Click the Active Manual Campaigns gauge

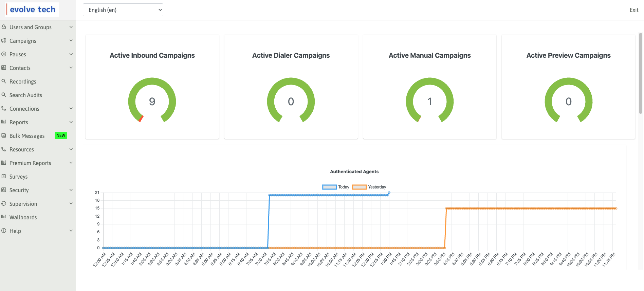click(430, 100)
